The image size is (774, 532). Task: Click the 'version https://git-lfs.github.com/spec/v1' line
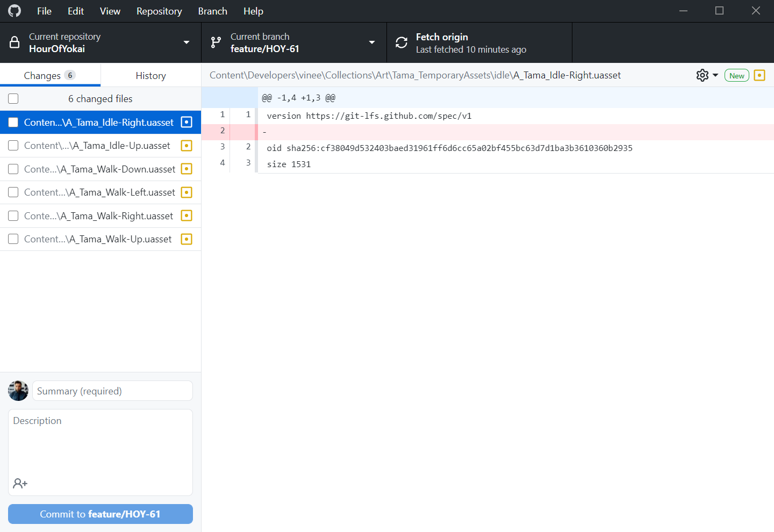369,116
